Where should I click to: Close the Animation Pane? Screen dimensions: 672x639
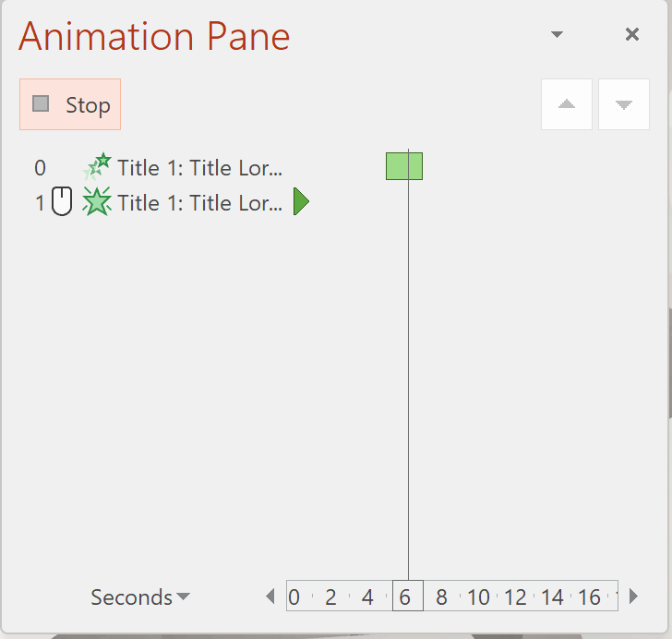(632, 34)
